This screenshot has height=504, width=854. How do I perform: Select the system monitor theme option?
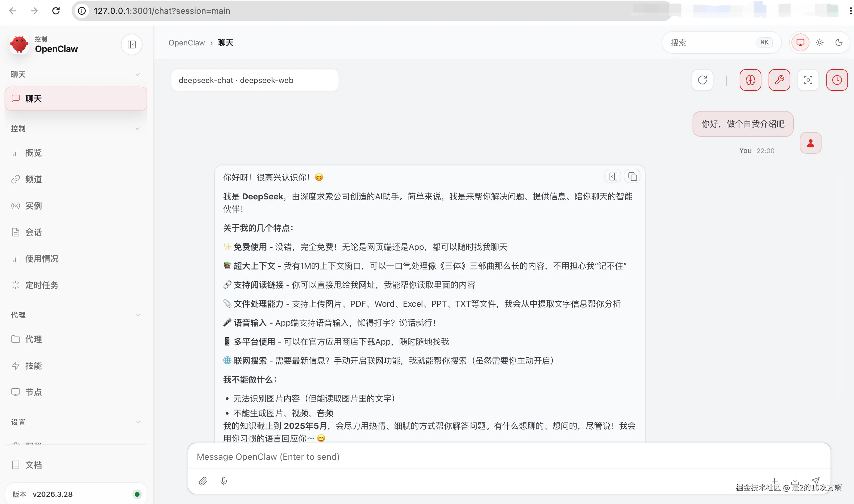(801, 42)
